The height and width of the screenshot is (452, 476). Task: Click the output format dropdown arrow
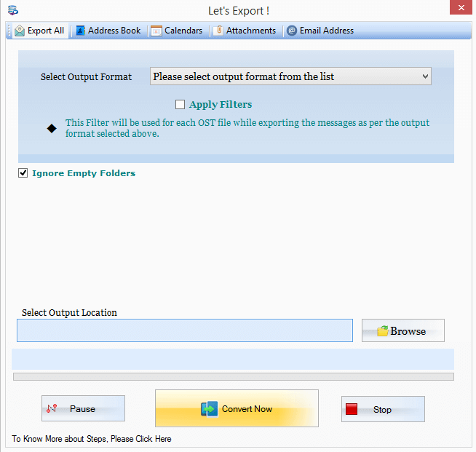click(x=425, y=76)
